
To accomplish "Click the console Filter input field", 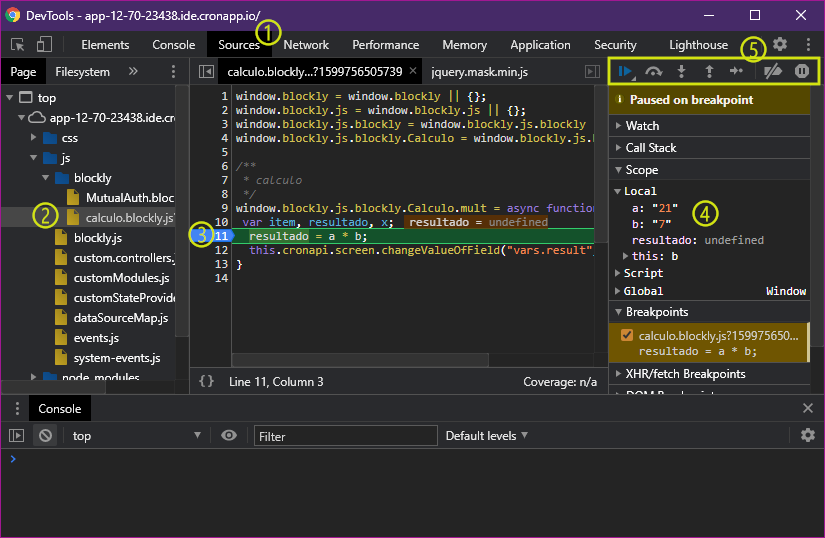I will 346,436.
